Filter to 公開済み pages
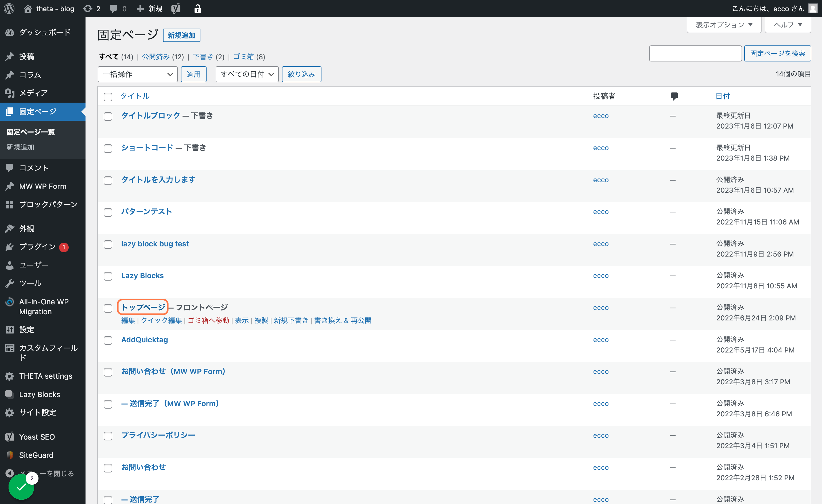 click(156, 57)
